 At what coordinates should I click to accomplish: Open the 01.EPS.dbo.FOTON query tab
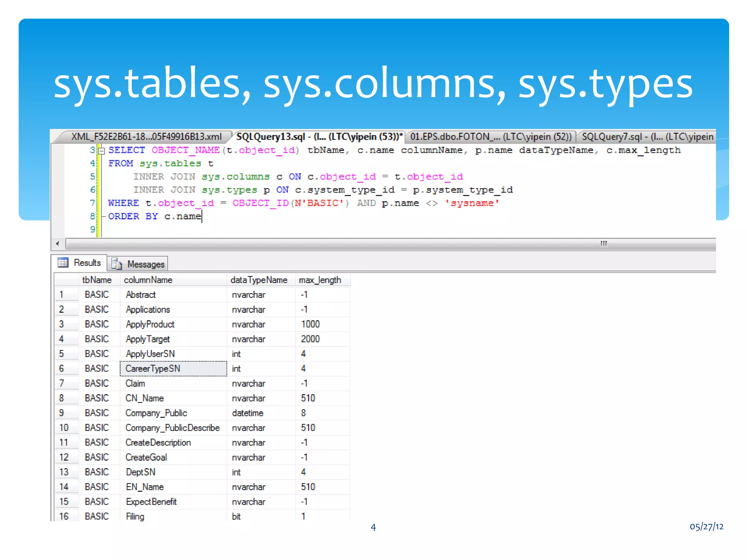click(490, 137)
